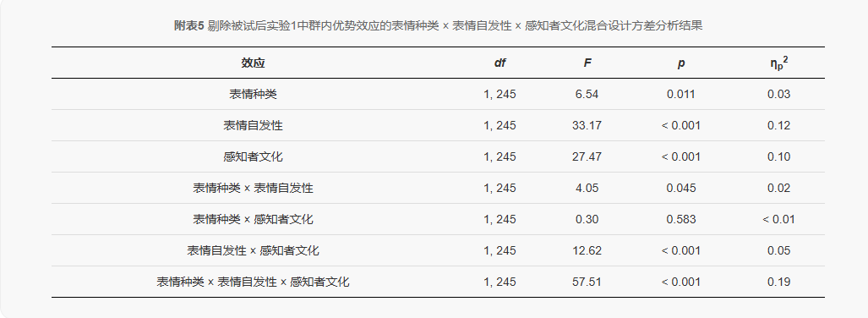Click the p value 0.583
The height and width of the screenshot is (318, 868).
click(681, 219)
